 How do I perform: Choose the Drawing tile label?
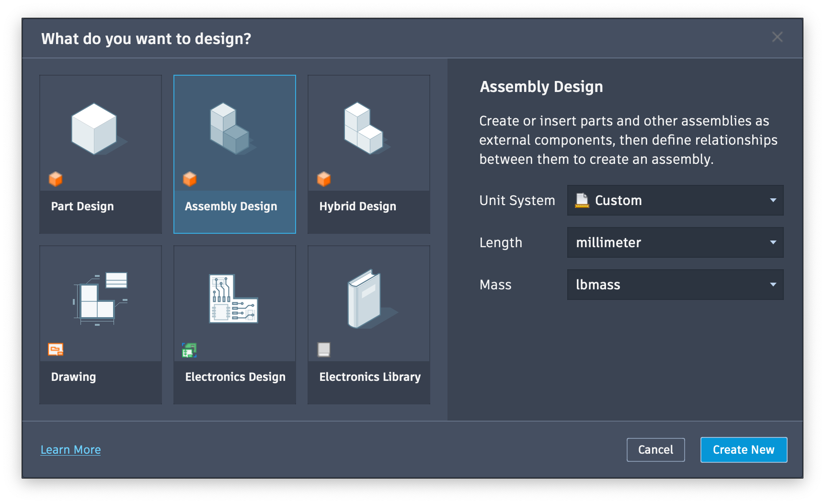(73, 377)
